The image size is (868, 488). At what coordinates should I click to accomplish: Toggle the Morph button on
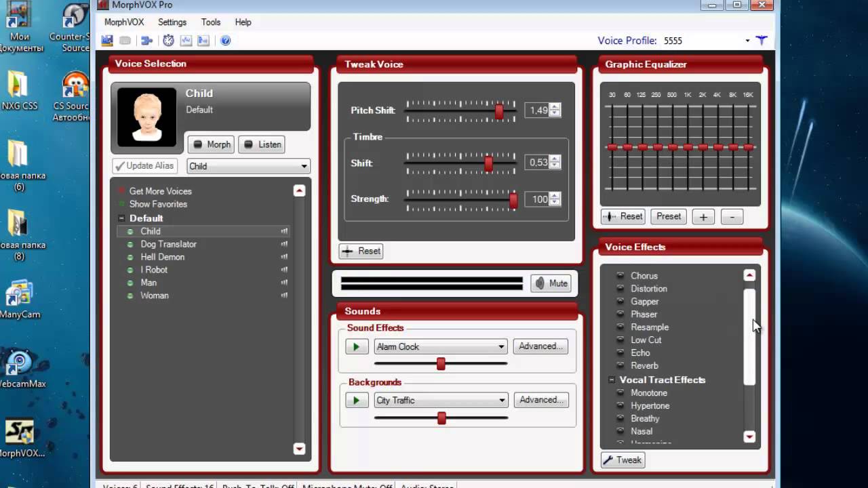coord(211,144)
